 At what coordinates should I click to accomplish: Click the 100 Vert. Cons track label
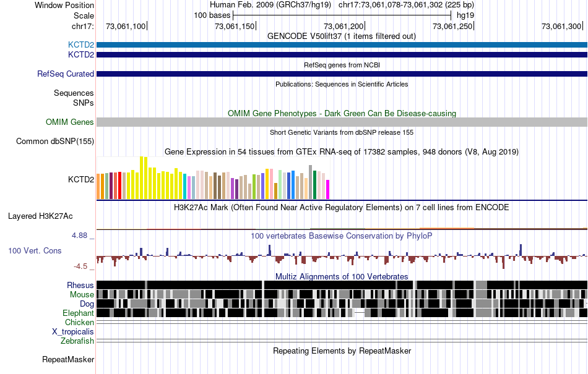coord(35,250)
